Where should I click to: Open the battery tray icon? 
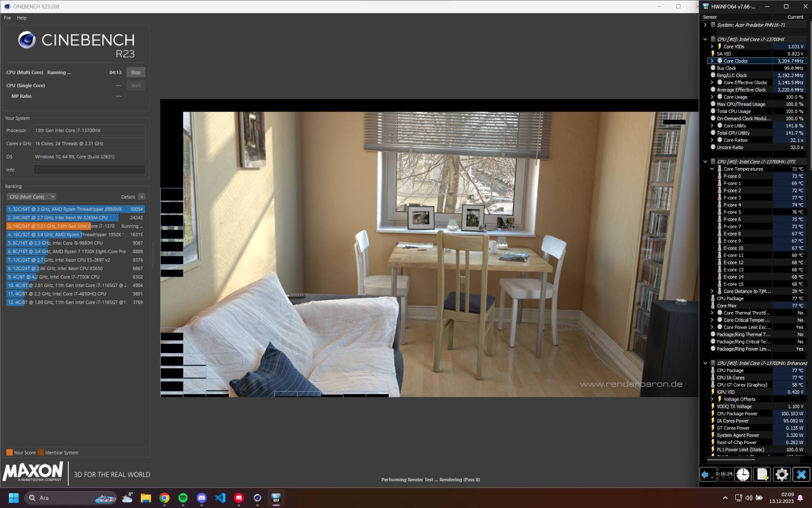759,498
